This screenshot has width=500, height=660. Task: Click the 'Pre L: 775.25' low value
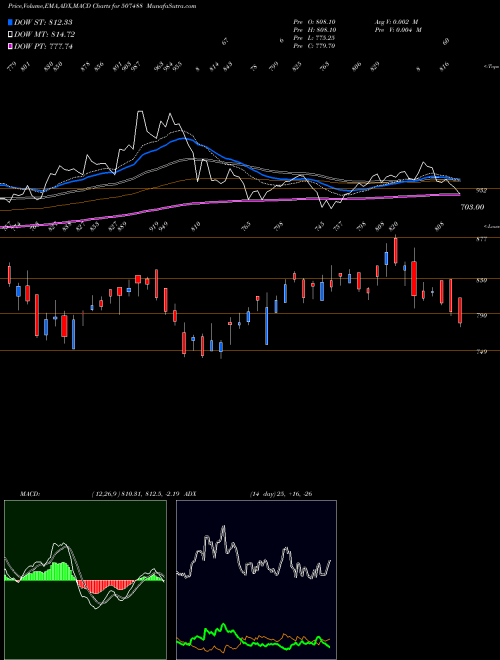coord(314,38)
